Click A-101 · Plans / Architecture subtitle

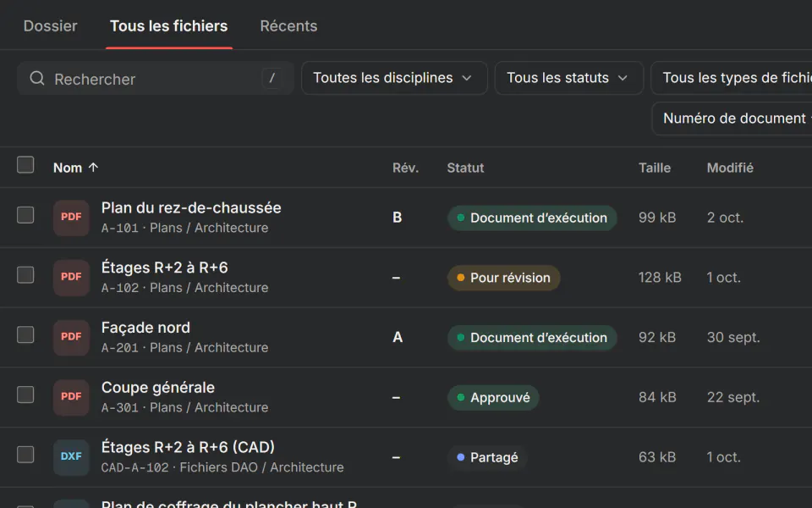coord(185,228)
